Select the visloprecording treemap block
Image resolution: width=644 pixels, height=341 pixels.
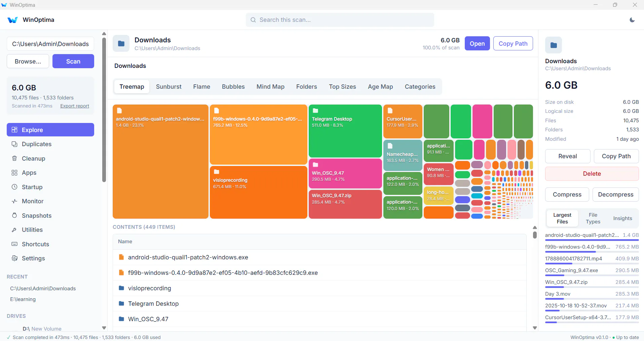point(258,192)
